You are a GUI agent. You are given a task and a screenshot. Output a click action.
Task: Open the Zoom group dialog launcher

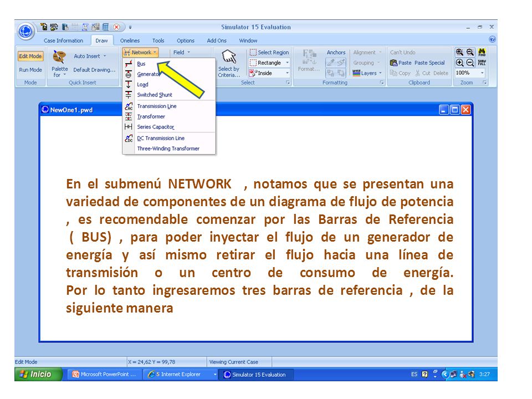(485, 83)
